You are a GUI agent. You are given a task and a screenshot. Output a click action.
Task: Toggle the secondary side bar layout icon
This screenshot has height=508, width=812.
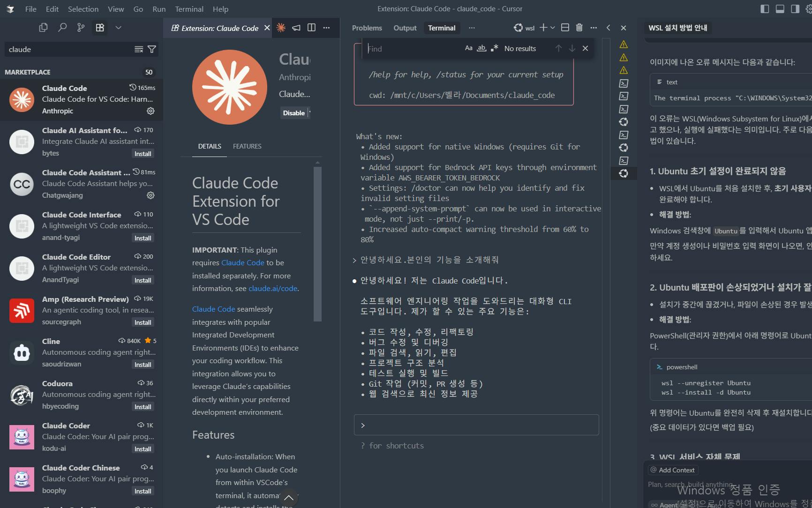tap(795, 9)
